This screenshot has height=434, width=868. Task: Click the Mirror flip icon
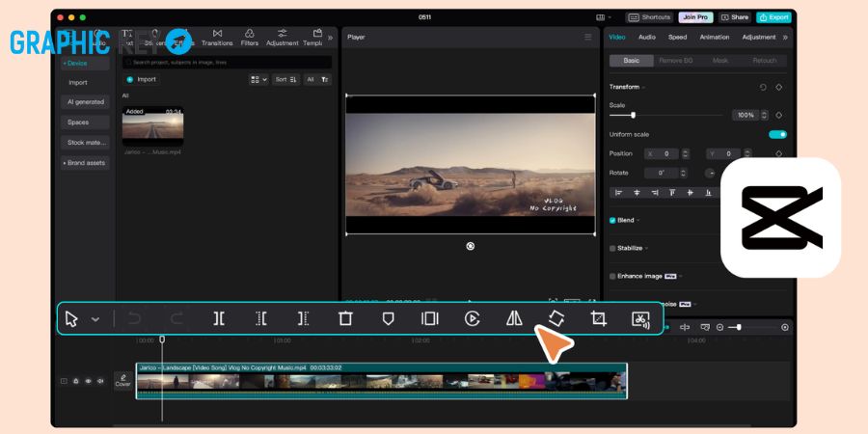coord(514,318)
